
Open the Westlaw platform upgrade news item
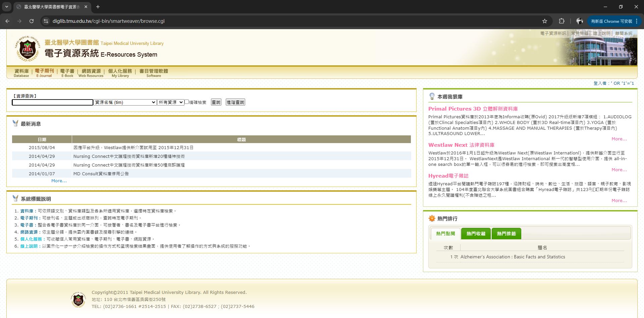click(x=133, y=148)
